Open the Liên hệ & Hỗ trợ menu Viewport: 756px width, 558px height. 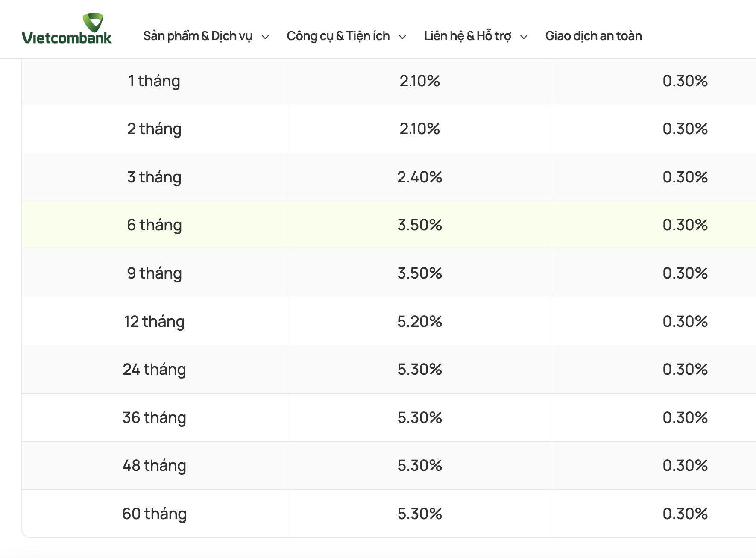[x=467, y=36]
